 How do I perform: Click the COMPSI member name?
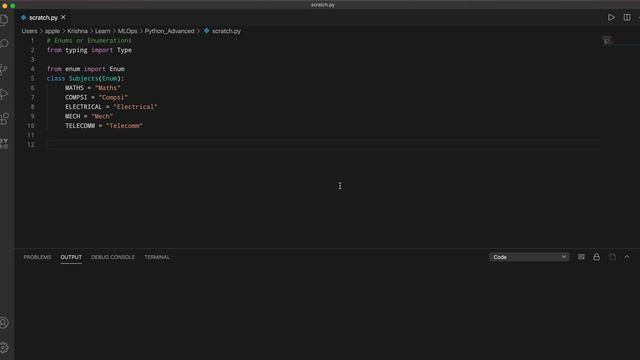[x=76, y=98]
